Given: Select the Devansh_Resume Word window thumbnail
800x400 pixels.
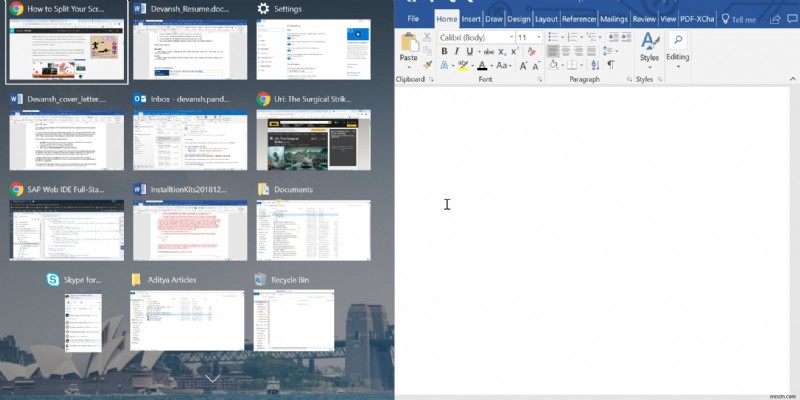Looking at the screenshot, I should point(190,49).
